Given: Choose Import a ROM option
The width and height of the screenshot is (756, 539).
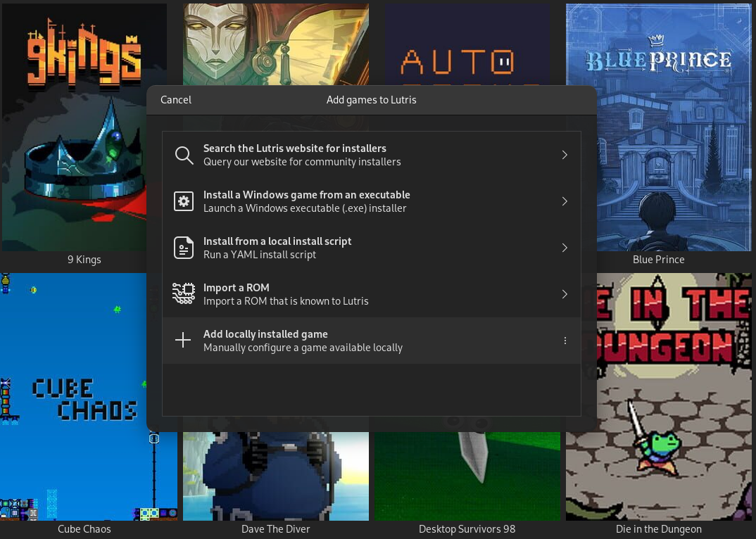Looking at the screenshot, I should point(371,294).
